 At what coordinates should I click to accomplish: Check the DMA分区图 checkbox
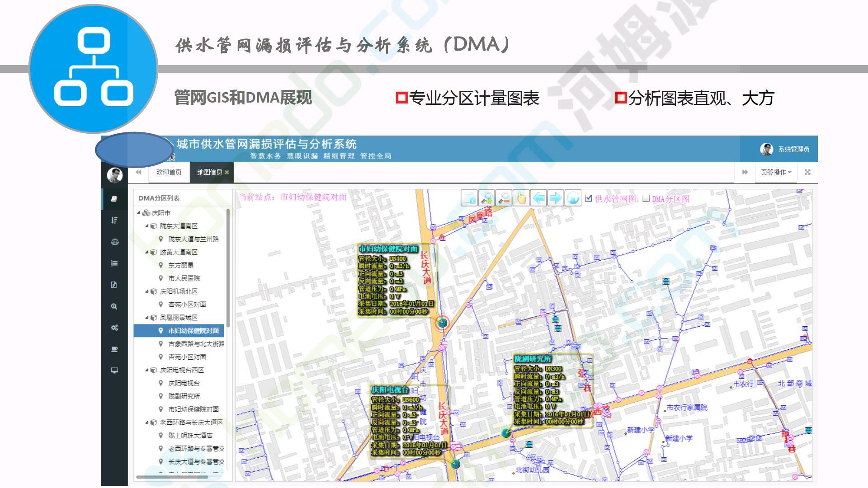pyautogui.click(x=646, y=198)
